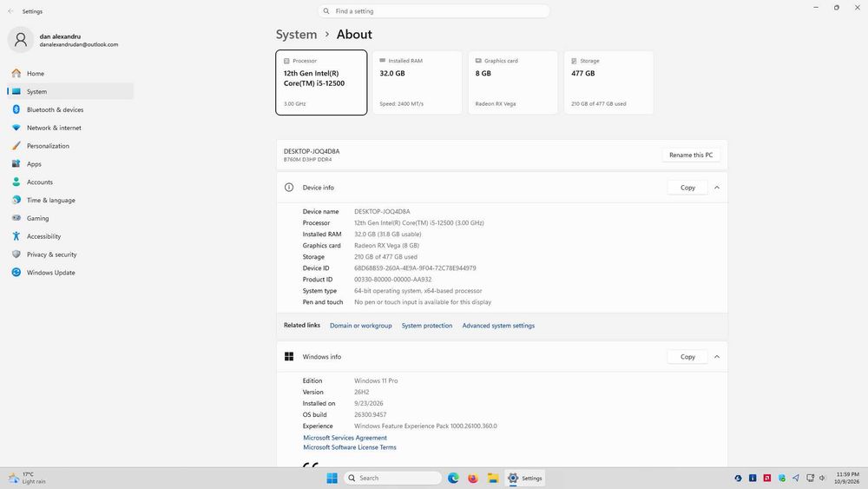Open the Windows Start menu

point(332,479)
